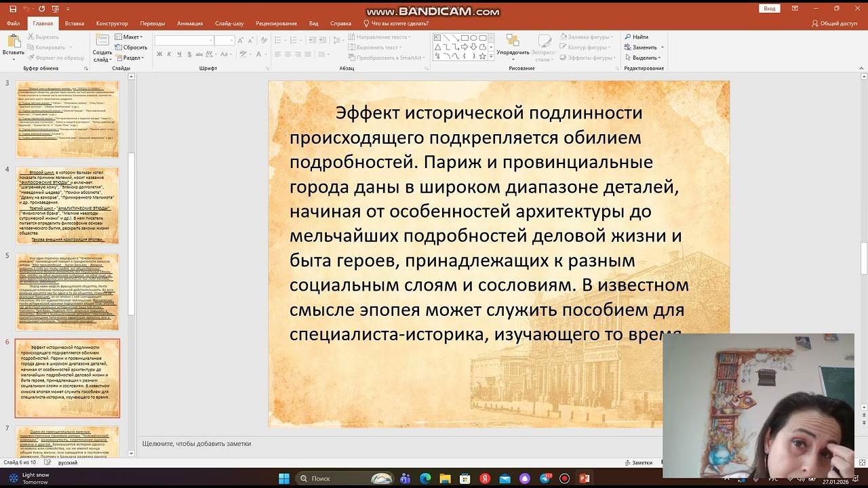Align text left in paragraph group
The image size is (868, 488).
pyautogui.click(x=278, y=54)
